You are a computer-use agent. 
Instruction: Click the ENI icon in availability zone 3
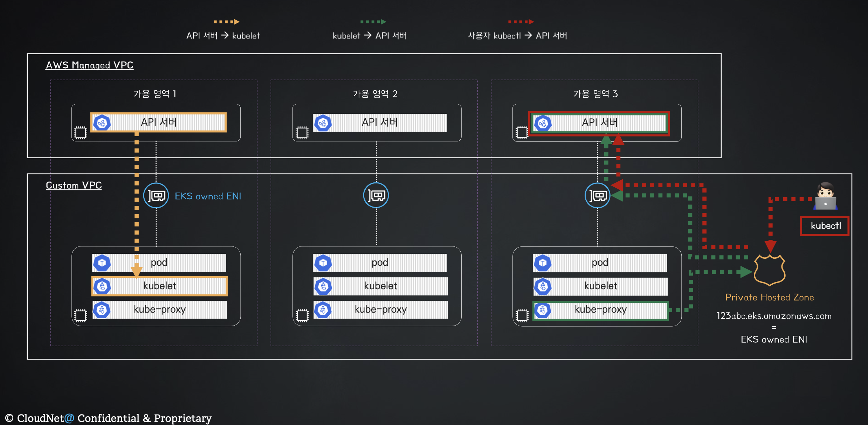point(597,195)
